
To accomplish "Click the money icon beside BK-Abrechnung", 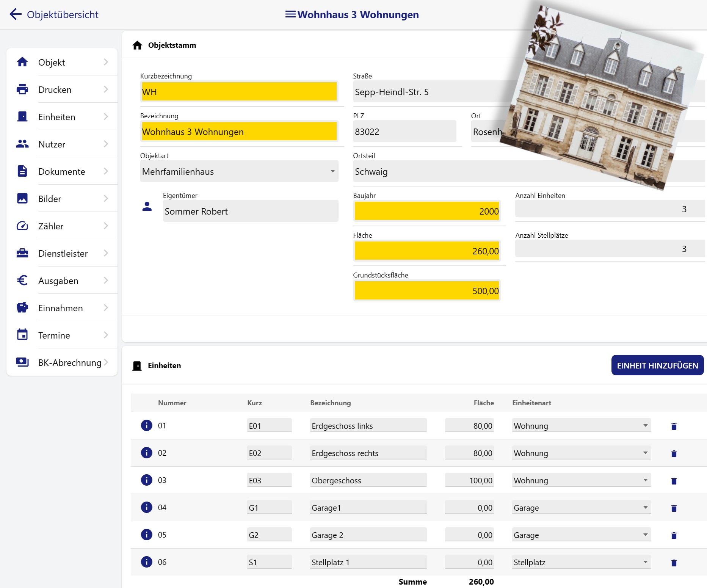I will click(22, 362).
